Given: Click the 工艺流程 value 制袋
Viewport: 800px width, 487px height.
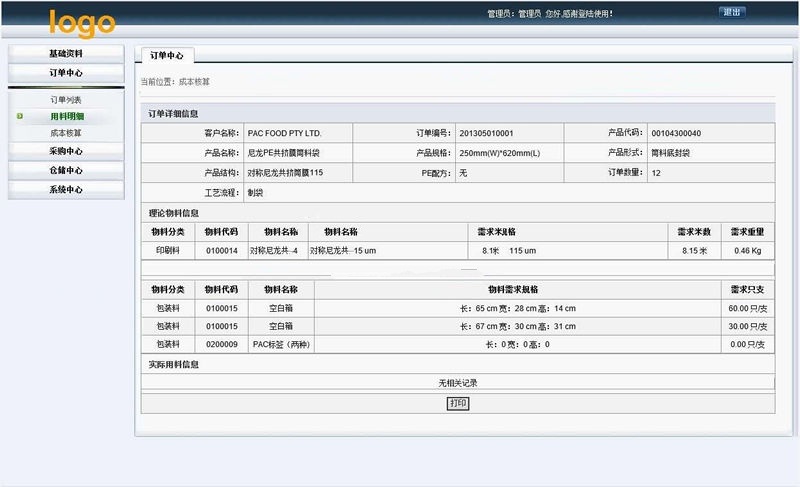Looking at the screenshot, I should (x=255, y=193).
